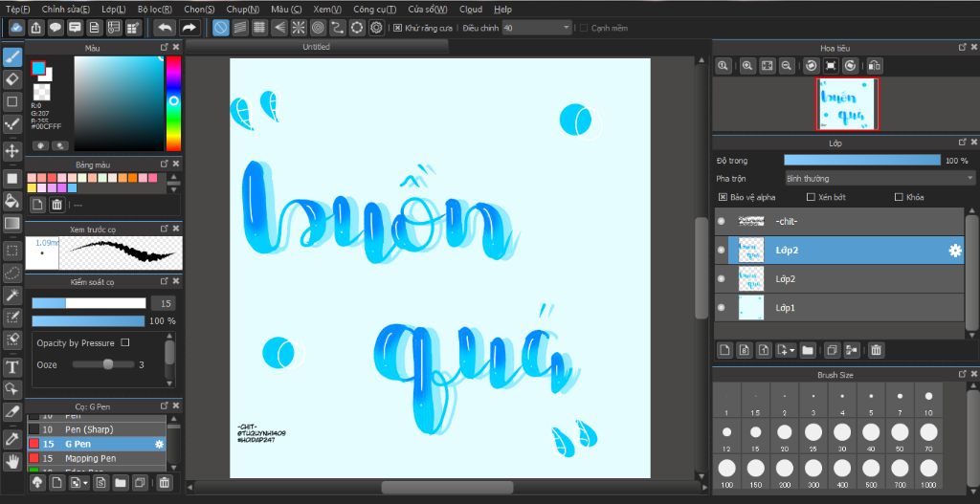Select the Magic Wand tool

click(12, 295)
